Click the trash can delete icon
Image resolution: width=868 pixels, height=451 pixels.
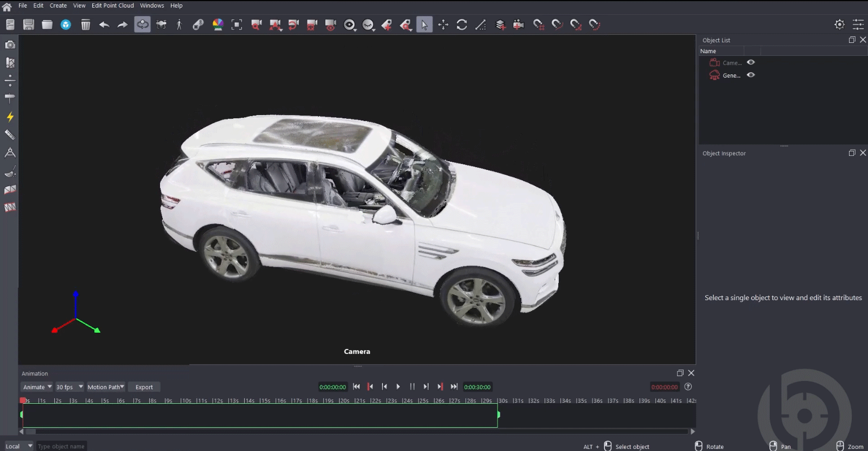85,24
